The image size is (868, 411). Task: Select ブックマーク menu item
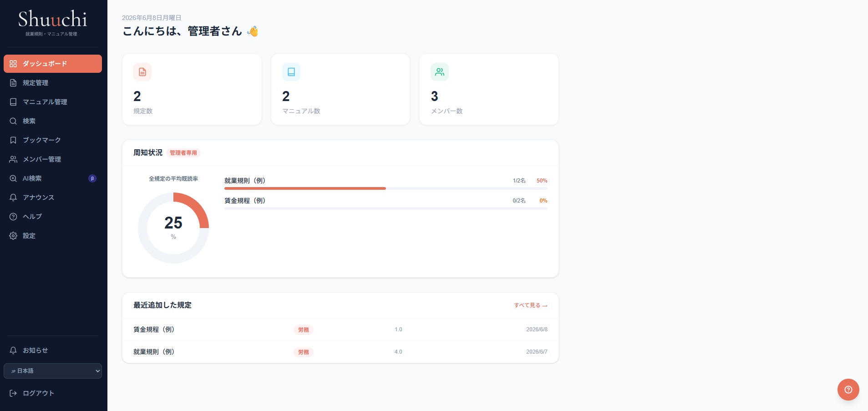(53, 140)
